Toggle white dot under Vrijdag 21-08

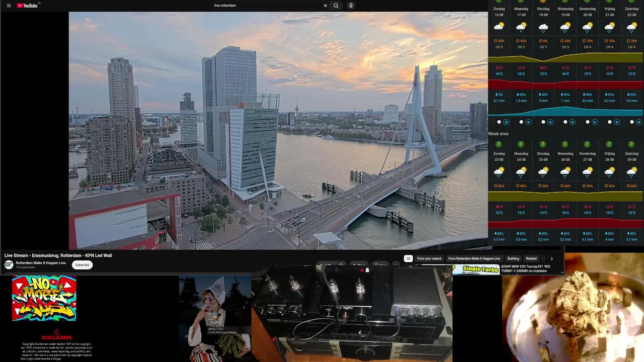pyautogui.click(x=610, y=122)
